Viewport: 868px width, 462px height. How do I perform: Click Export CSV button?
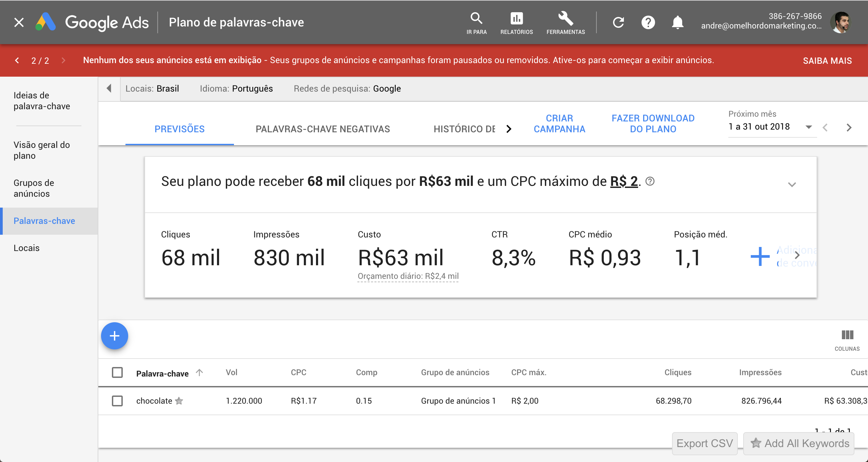705,443
